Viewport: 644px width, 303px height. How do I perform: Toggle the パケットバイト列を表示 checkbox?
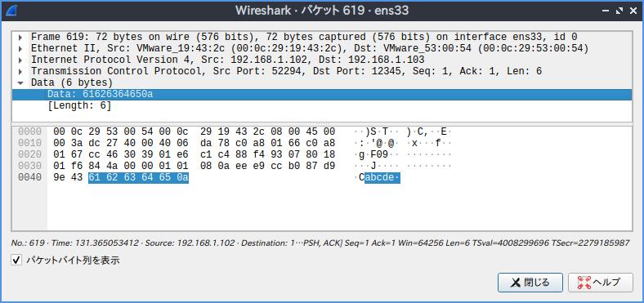[16, 261]
